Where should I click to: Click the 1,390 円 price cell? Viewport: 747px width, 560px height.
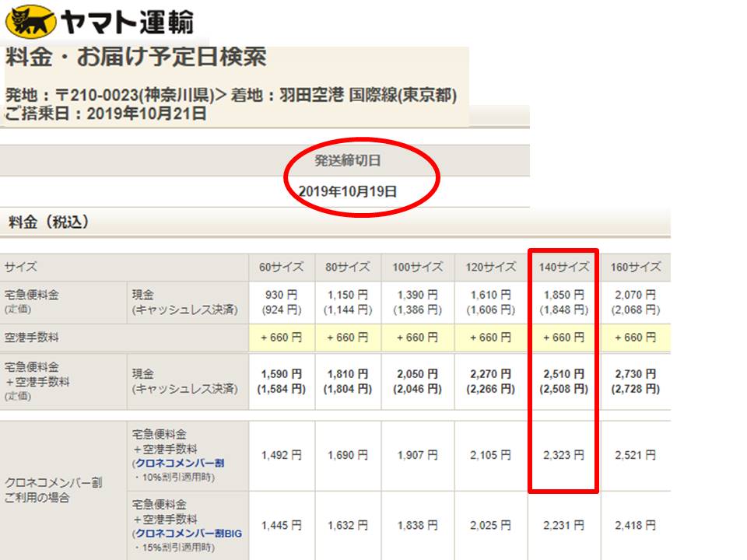[x=418, y=303]
